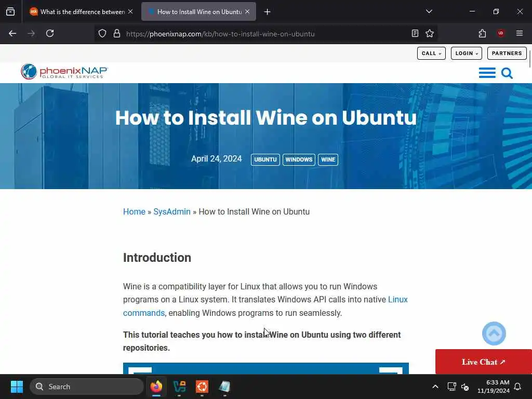Click the phoenixNAP logo
This screenshot has height=399, width=532.
(x=64, y=72)
